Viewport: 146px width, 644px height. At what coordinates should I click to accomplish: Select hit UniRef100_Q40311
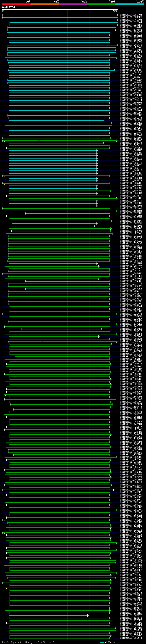(131, 65)
